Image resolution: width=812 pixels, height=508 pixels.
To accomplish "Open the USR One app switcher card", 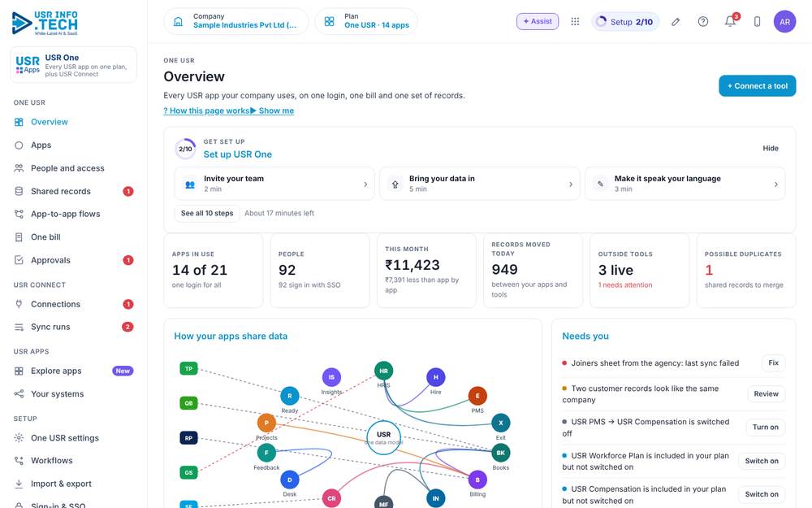I will click(x=74, y=65).
